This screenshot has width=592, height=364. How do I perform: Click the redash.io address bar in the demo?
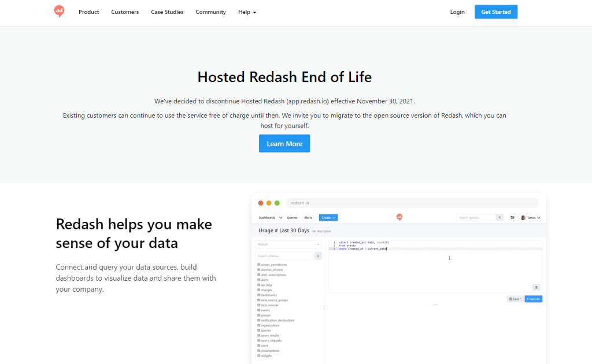tap(412, 203)
